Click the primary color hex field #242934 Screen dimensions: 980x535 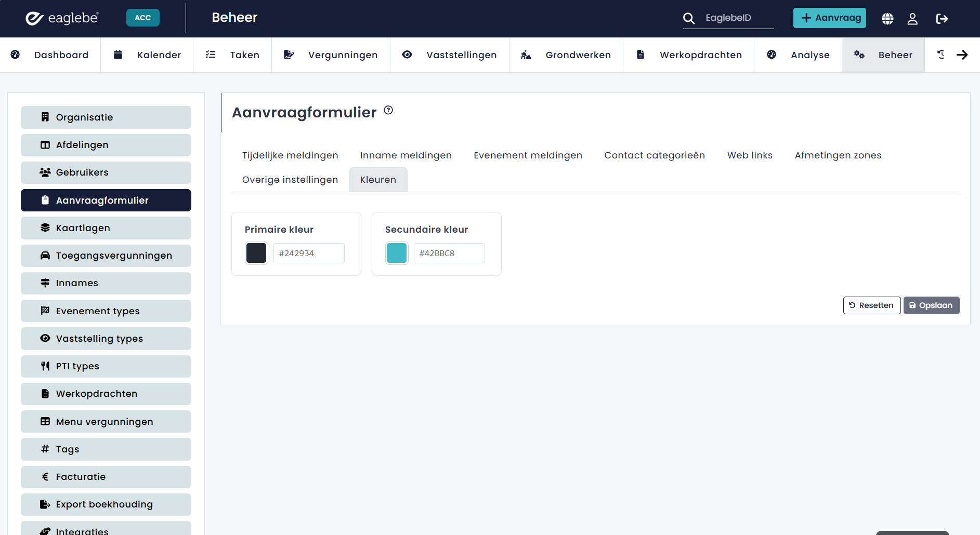coord(309,253)
